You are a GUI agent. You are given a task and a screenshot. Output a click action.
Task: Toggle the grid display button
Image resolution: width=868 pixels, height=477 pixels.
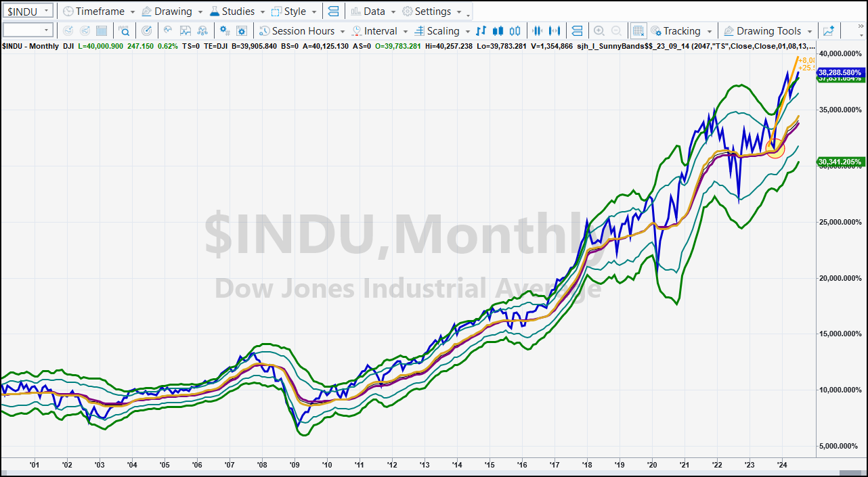(638, 31)
